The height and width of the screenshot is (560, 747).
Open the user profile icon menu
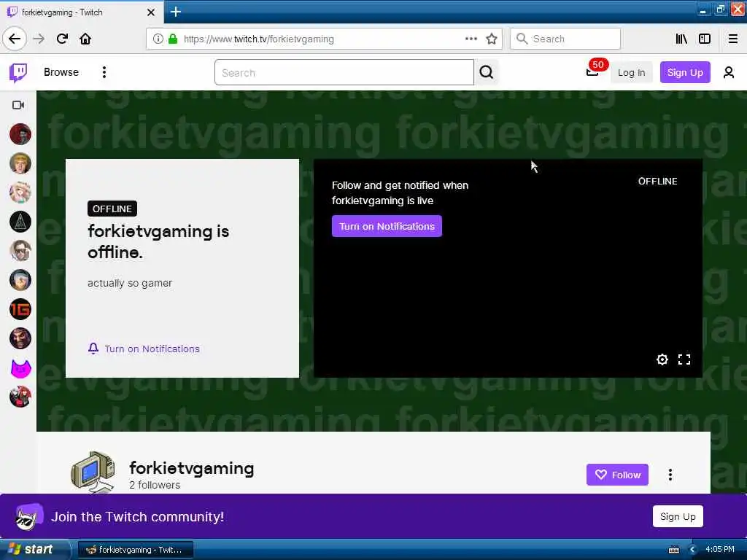pyautogui.click(x=729, y=72)
